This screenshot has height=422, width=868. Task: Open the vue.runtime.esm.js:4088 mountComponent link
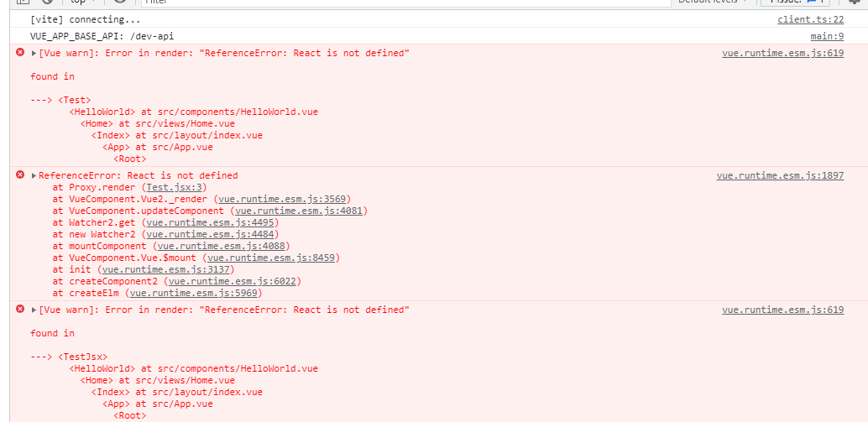click(220, 246)
